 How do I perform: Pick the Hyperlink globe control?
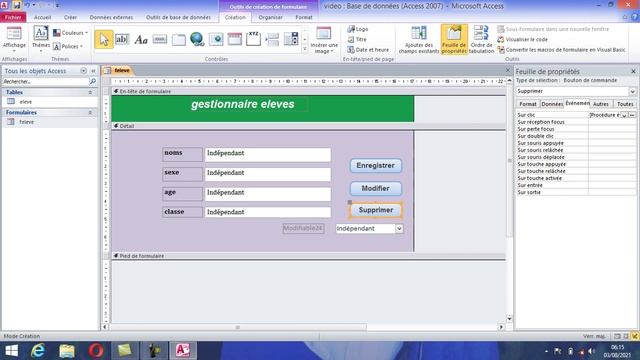point(197,39)
